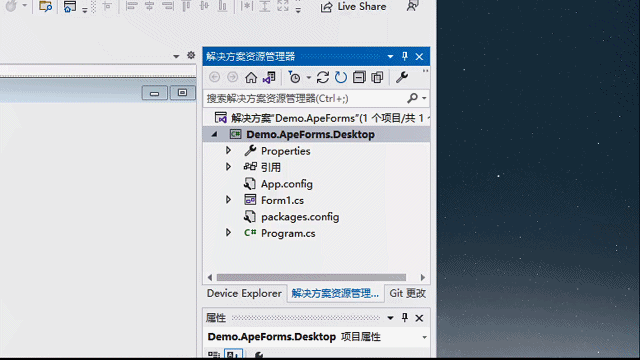Click the grayed-out Forward navigation arrow in Solution Explorer
Image resolution: width=640 pixels, height=360 pixels.
coord(232,77)
